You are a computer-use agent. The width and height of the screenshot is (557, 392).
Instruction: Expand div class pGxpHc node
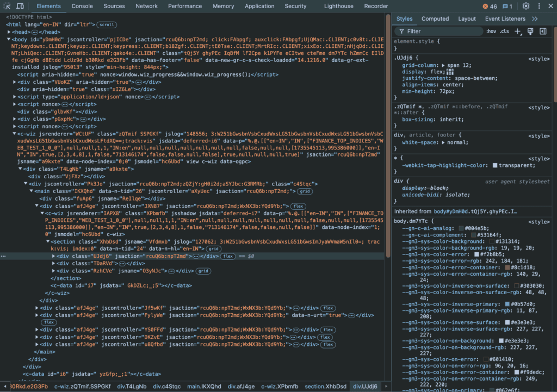pyautogui.click(x=15, y=119)
